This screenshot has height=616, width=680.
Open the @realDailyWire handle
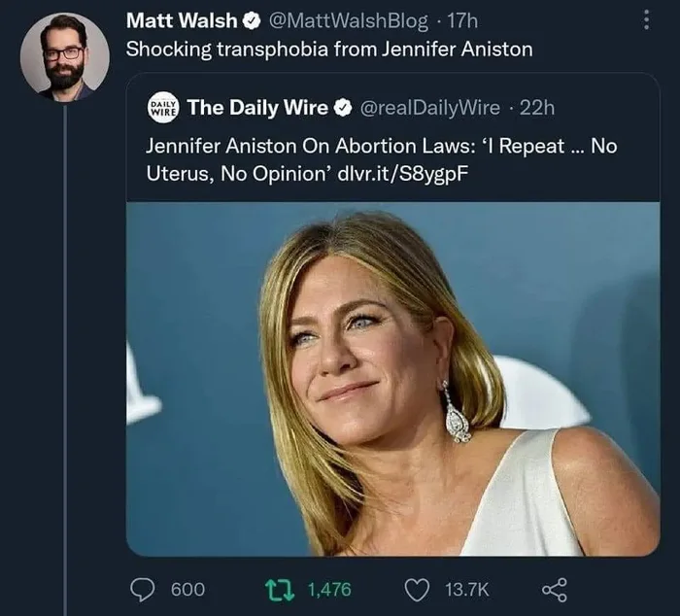click(430, 108)
